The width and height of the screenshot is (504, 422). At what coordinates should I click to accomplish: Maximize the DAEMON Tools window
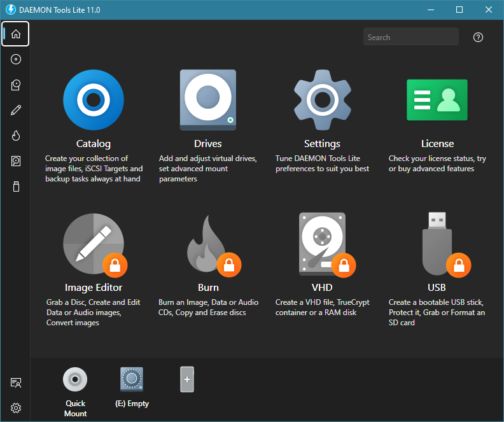pos(459,10)
